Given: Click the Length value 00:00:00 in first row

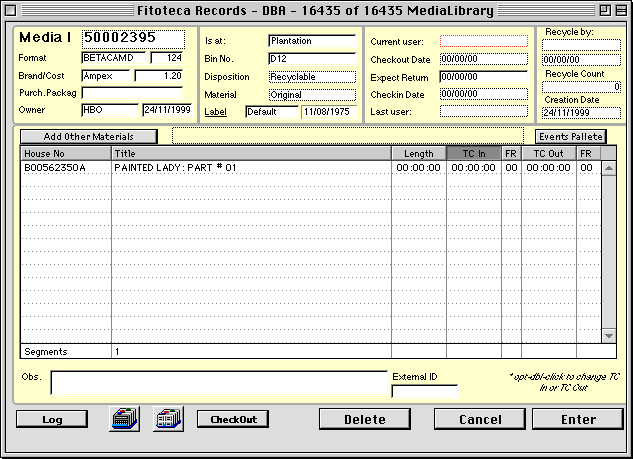Looking at the screenshot, I should [419, 168].
